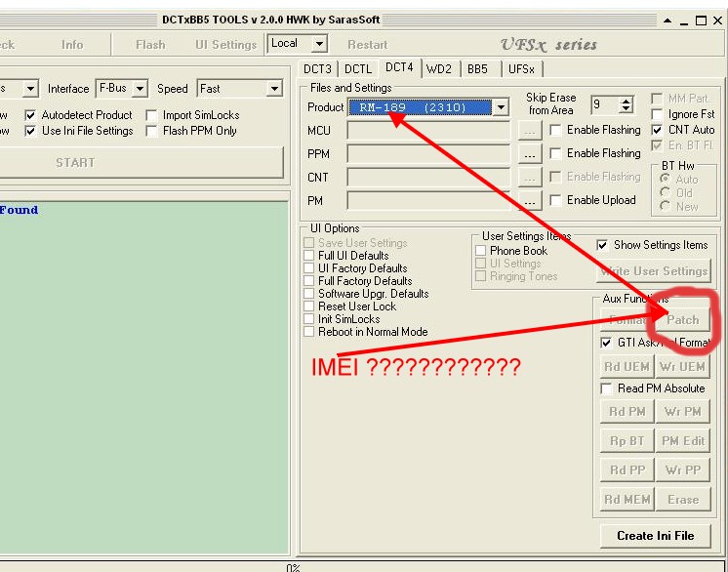Enable the Ignore Fst checkbox
The image size is (728, 572).
pos(657,114)
